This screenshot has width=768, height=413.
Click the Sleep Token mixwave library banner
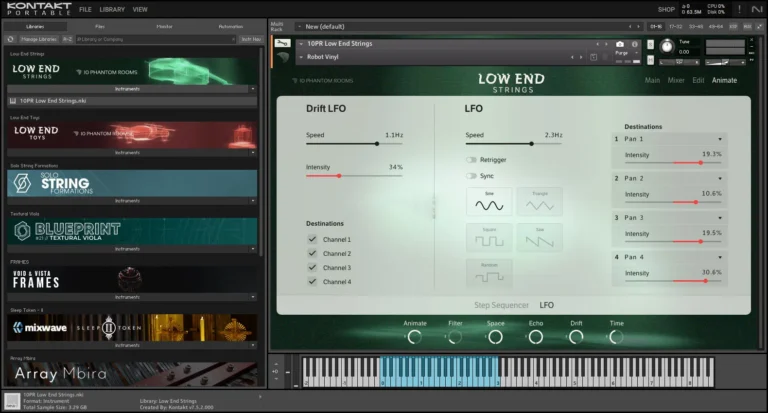132,328
